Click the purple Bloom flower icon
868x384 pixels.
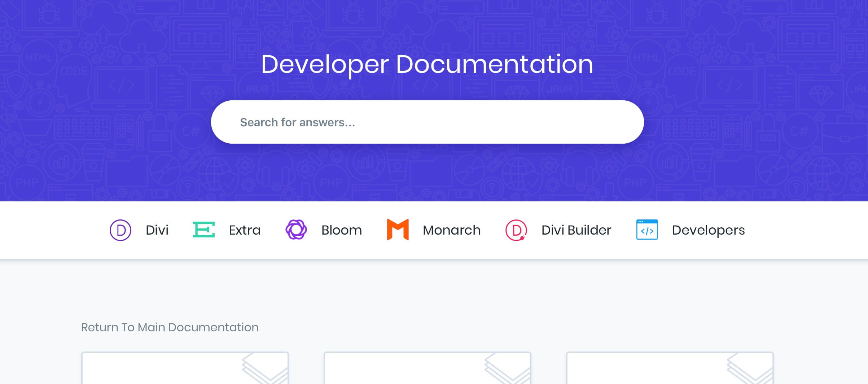point(296,230)
